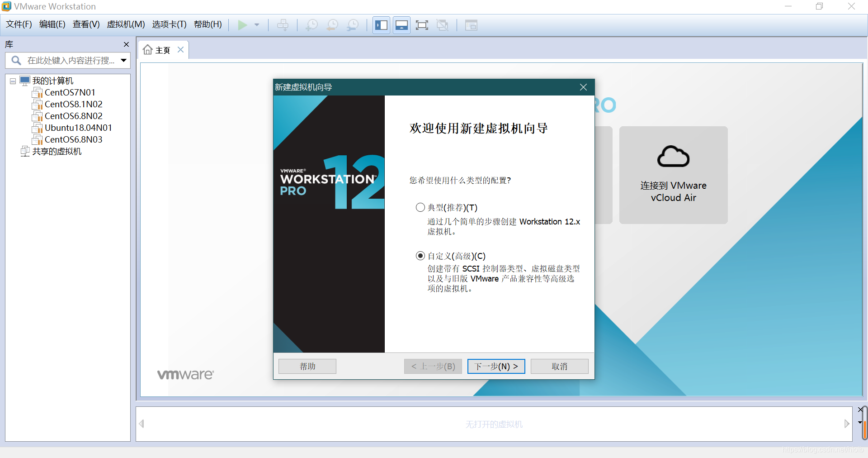The height and width of the screenshot is (458, 868).
Task: Click the 帮助 button in the wizard
Action: pos(307,366)
